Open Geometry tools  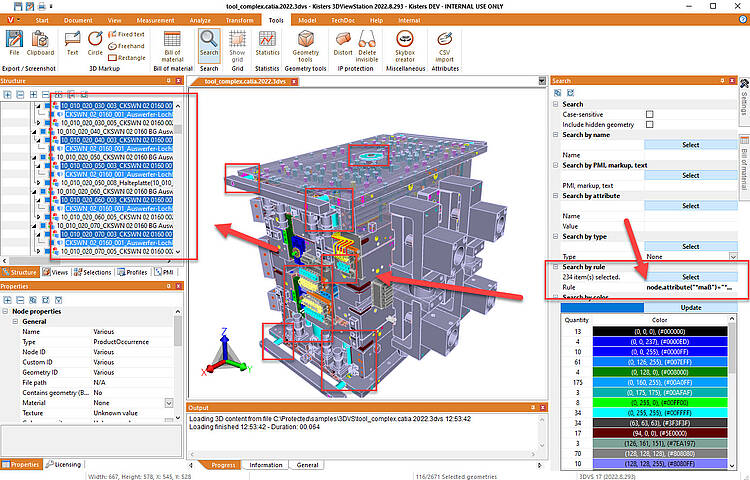coord(306,46)
